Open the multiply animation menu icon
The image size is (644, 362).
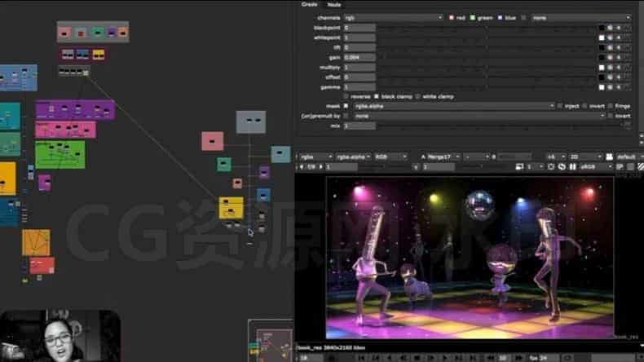point(627,68)
